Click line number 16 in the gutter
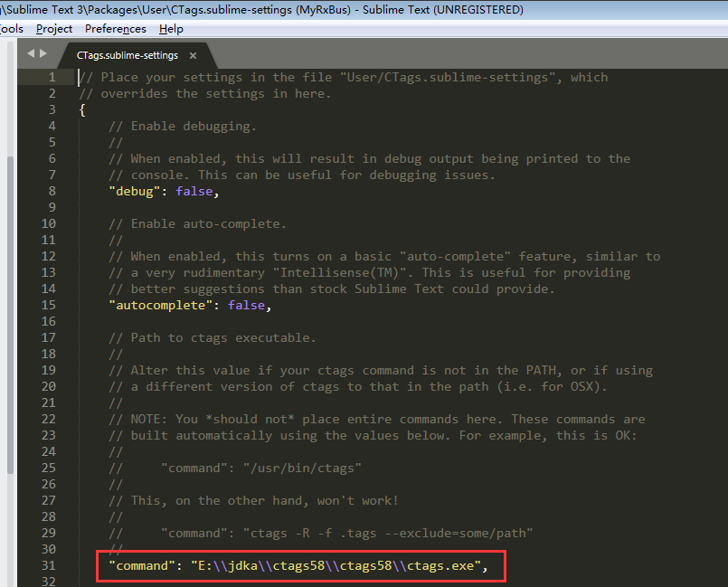Screen dimensions: 728x587 (48, 321)
